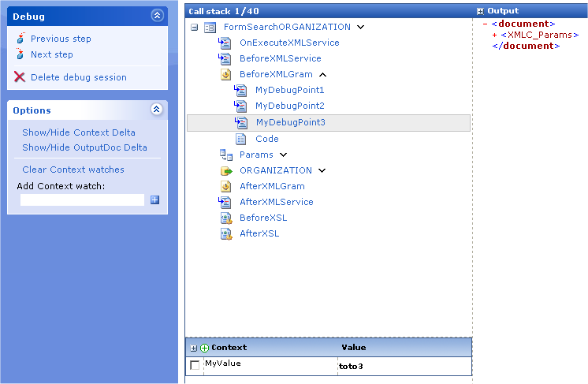Collapse the document node in Output
This screenshot has width=588, height=384.
click(x=486, y=24)
